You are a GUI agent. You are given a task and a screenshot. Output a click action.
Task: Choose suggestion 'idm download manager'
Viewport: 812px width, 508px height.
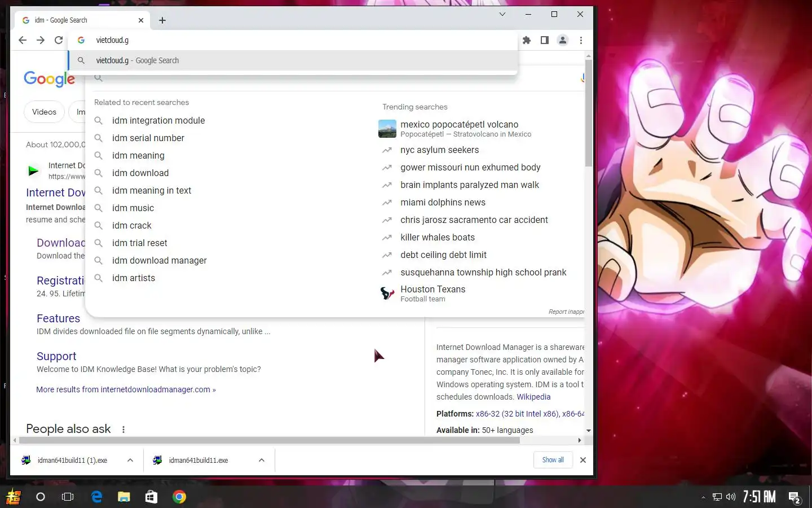[x=160, y=260]
